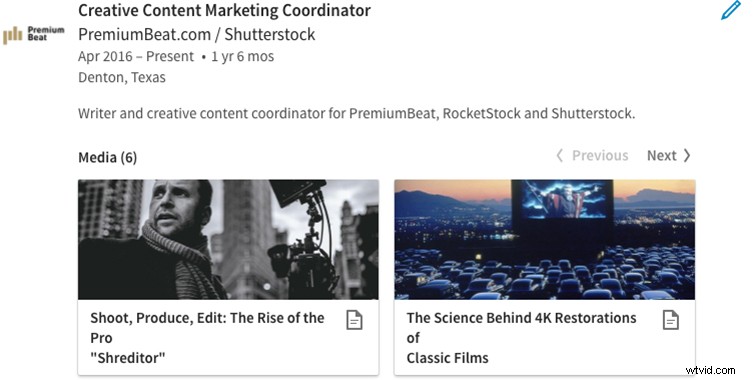Click the 1 yr 6 mos duration text
This screenshot has height=380, width=755.
pyautogui.click(x=243, y=56)
